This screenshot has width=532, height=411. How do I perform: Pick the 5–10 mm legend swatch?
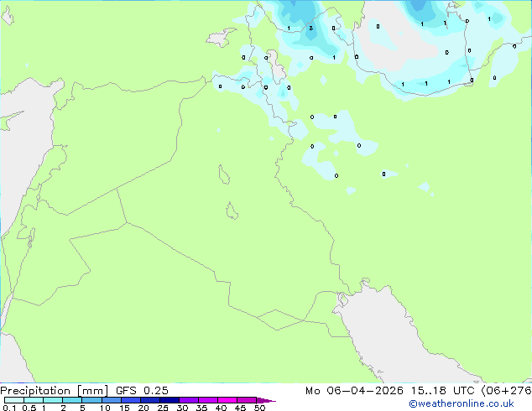point(91,400)
